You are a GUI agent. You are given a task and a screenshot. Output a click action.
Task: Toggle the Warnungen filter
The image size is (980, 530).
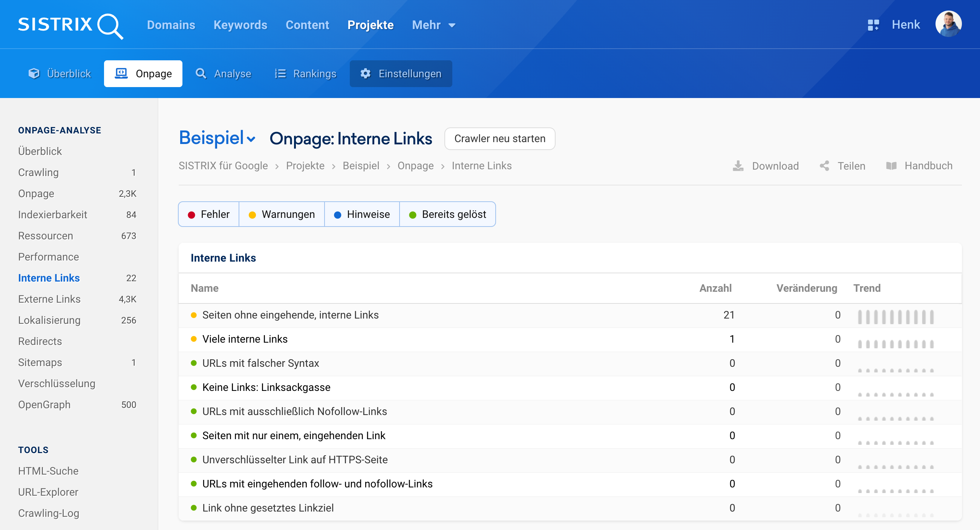282,214
